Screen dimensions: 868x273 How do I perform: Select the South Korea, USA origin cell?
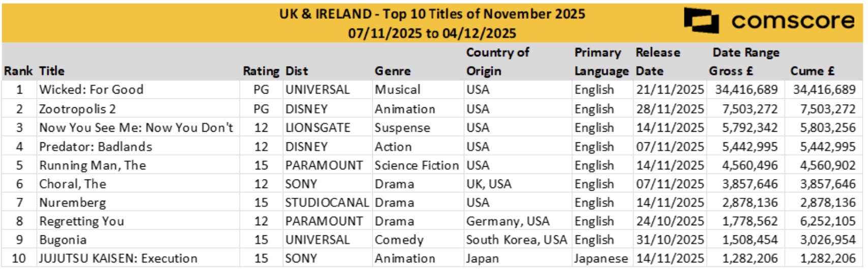[516, 239]
